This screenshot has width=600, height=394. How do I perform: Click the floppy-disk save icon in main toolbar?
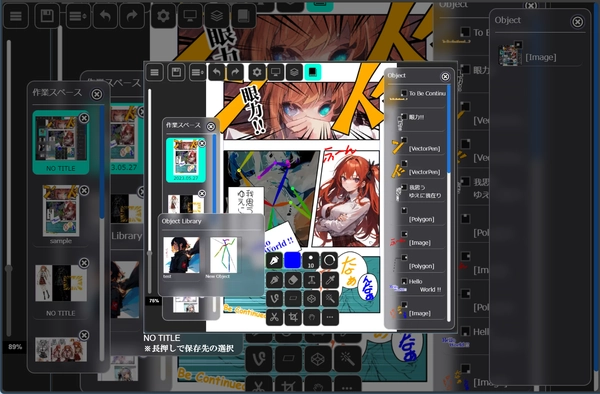[47, 16]
